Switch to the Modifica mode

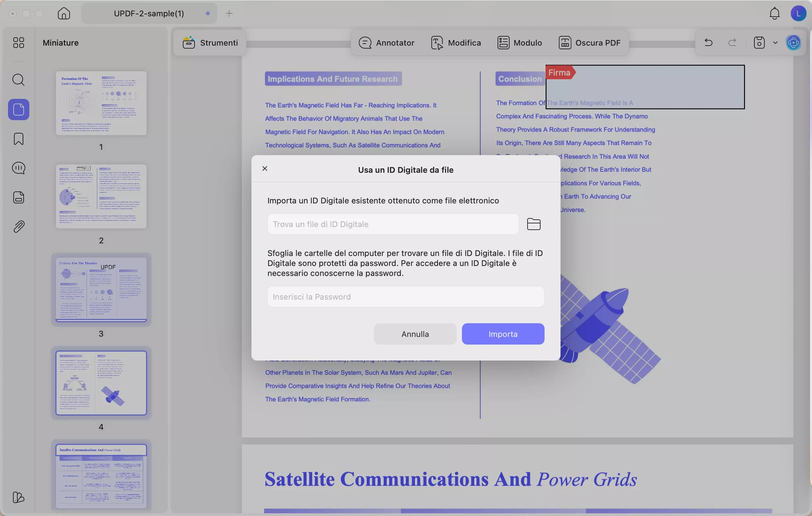456,43
